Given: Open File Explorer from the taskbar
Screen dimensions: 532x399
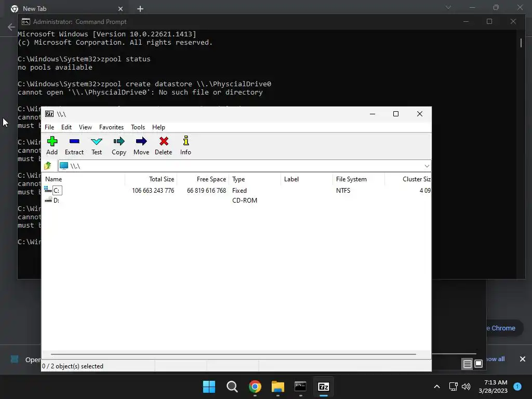Looking at the screenshot, I should 278,387.
